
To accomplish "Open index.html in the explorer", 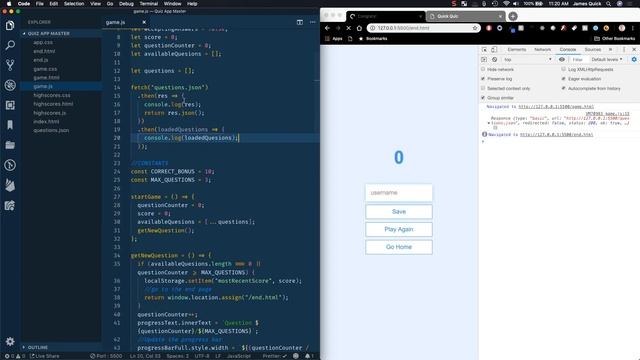I will click(x=46, y=122).
